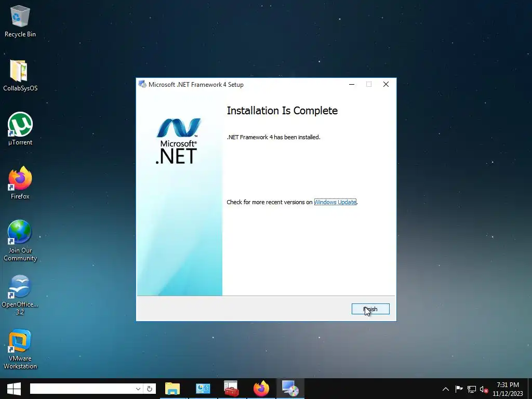Open the Action Center flag icon
Viewport: 532px width, 399px height.
[x=459, y=389]
